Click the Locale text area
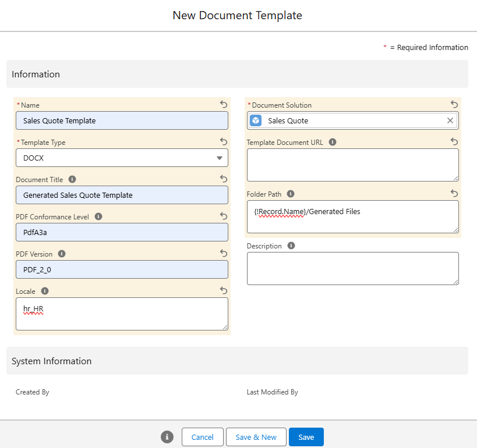The height and width of the screenshot is (448, 477). [x=122, y=314]
